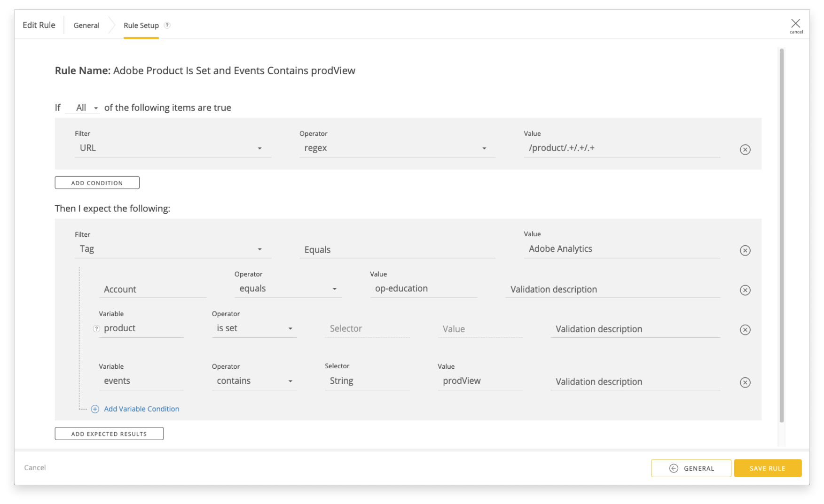This screenshot has height=504, width=824.
Task: Open the URL filter dropdown
Action: click(x=173, y=148)
